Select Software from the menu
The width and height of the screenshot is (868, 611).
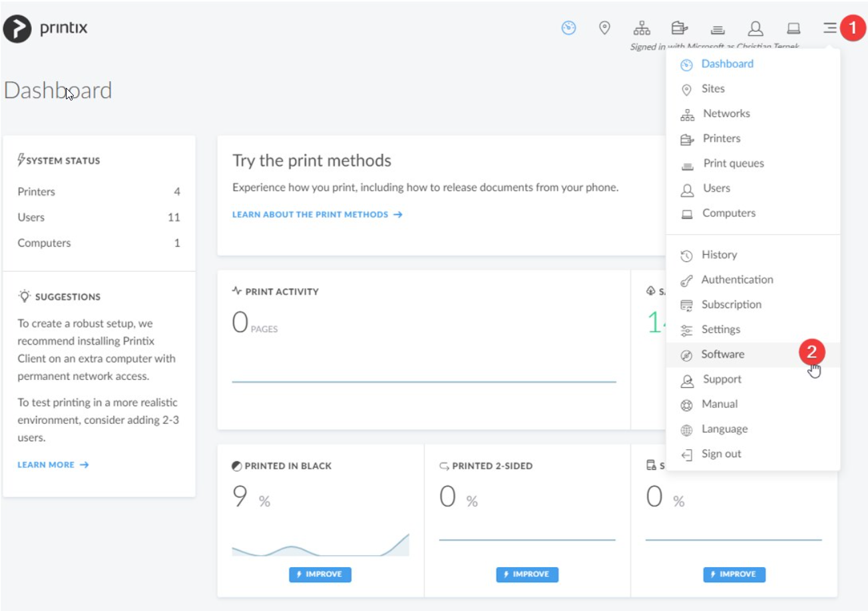point(722,353)
